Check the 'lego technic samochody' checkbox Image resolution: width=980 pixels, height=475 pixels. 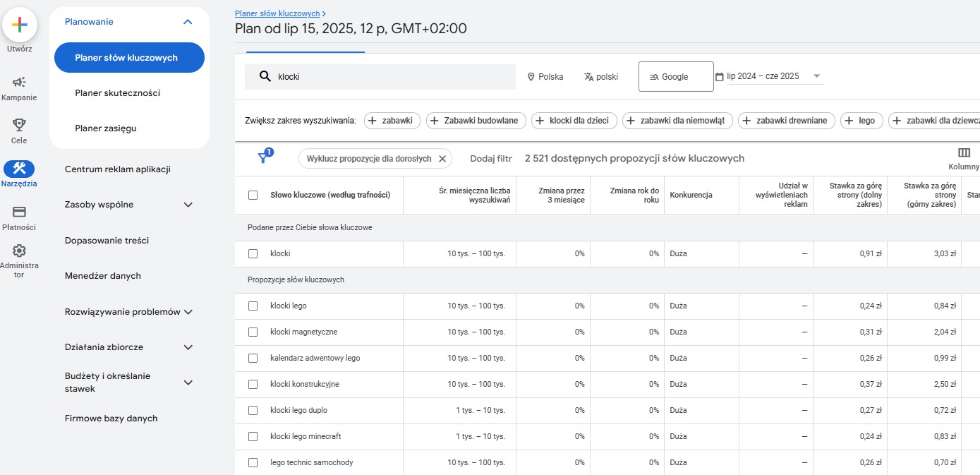point(253,462)
